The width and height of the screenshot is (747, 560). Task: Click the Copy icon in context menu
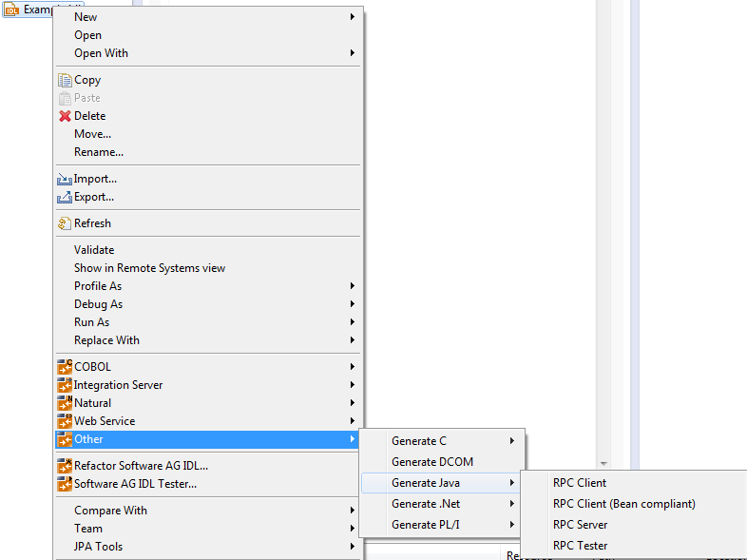(x=65, y=80)
